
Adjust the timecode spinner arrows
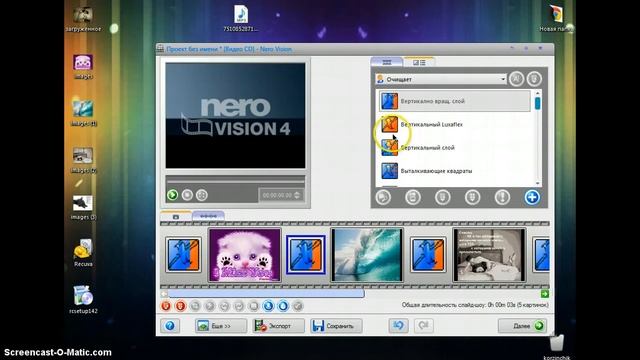(x=297, y=196)
